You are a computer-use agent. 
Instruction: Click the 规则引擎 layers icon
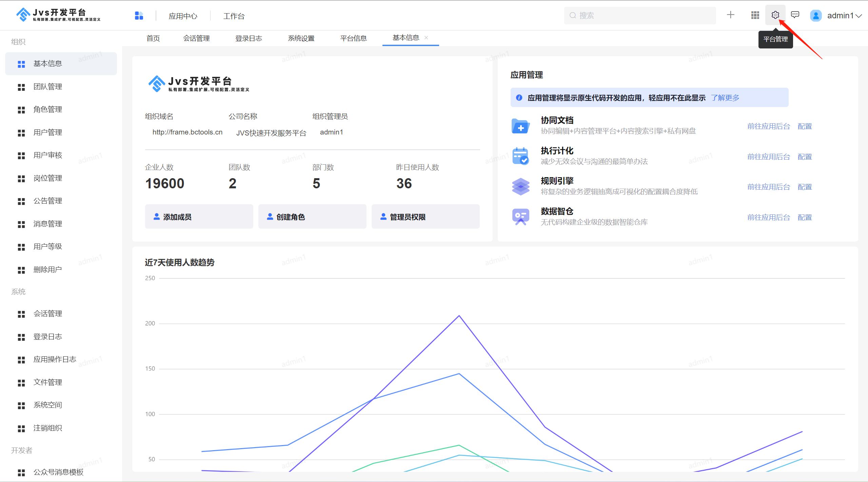(x=520, y=187)
